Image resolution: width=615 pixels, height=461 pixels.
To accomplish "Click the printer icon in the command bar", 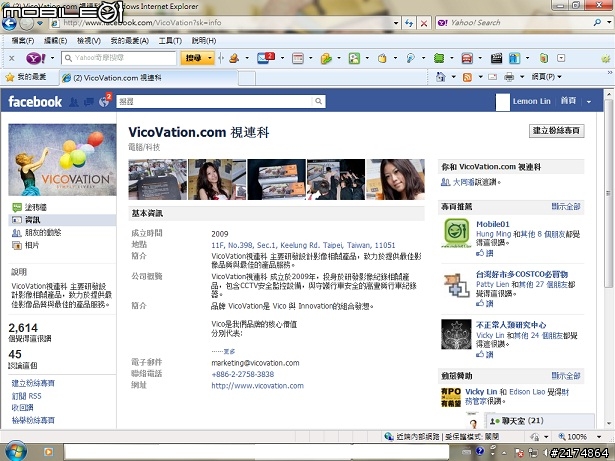I will coord(509,77).
